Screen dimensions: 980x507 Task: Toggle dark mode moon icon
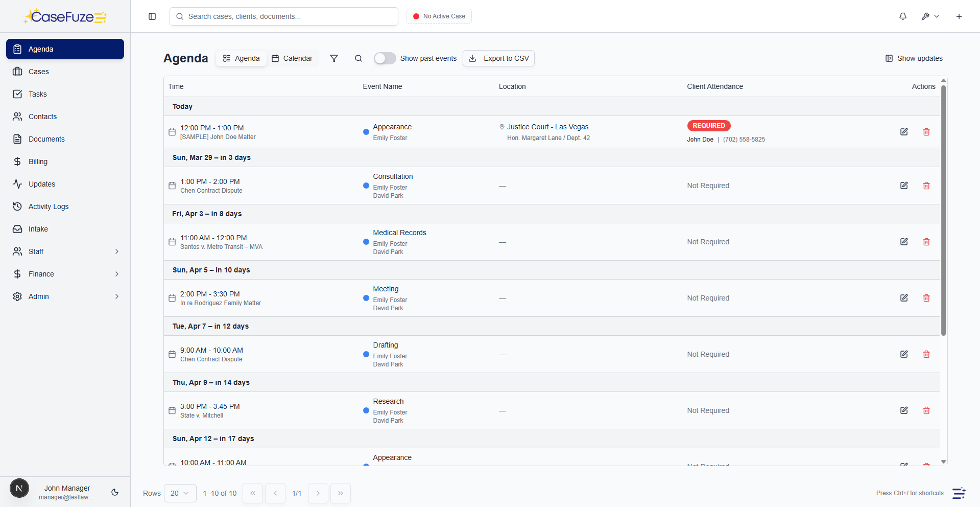[x=115, y=492]
